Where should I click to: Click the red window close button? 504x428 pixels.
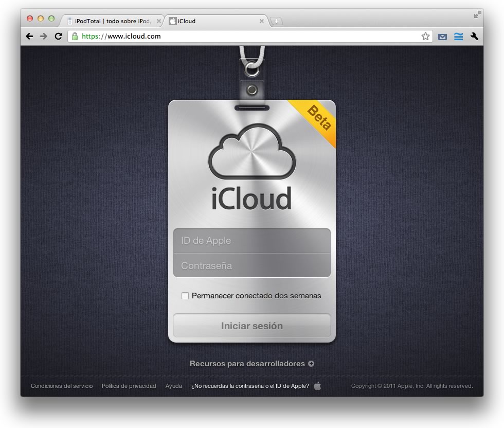pyautogui.click(x=30, y=19)
